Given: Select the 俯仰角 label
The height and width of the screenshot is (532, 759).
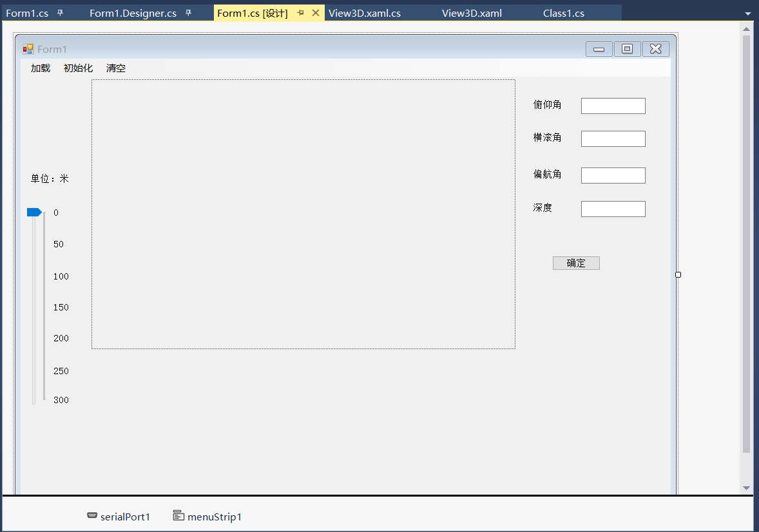Looking at the screenshot, I should pos(548,104).
